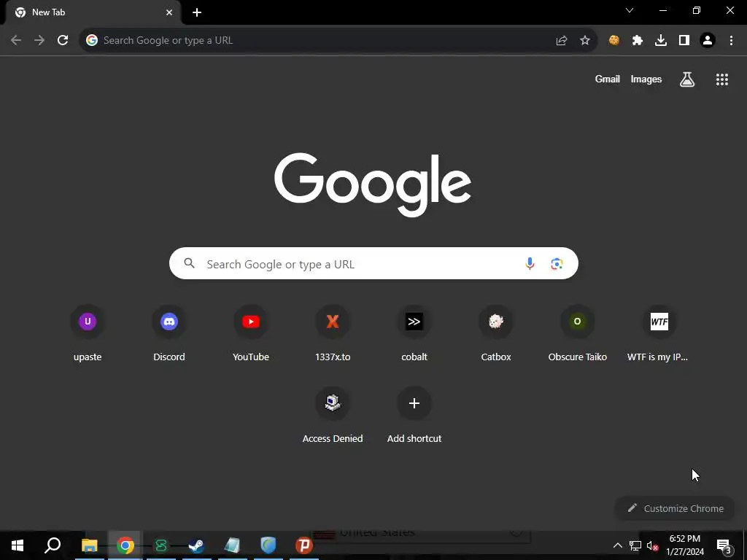Click the Customize Chrome button
747x560 pixels.
point(676,508)
